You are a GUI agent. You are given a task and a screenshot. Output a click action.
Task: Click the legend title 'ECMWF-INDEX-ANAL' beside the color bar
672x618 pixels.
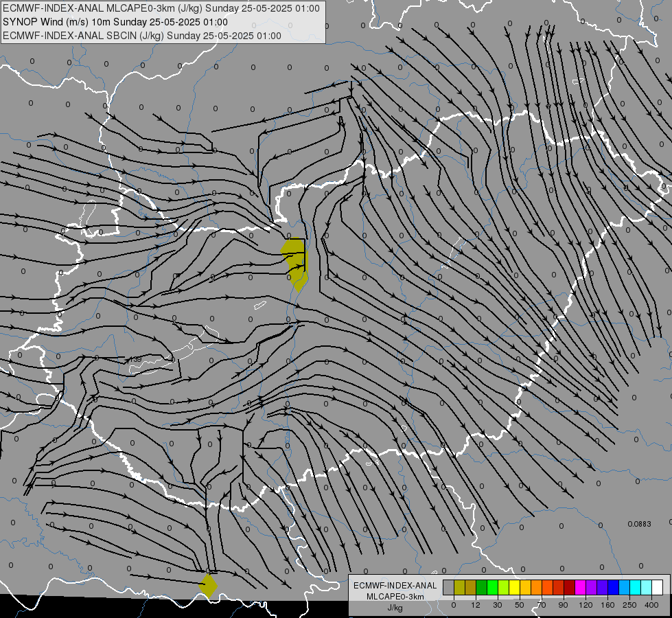pos(395,586)
